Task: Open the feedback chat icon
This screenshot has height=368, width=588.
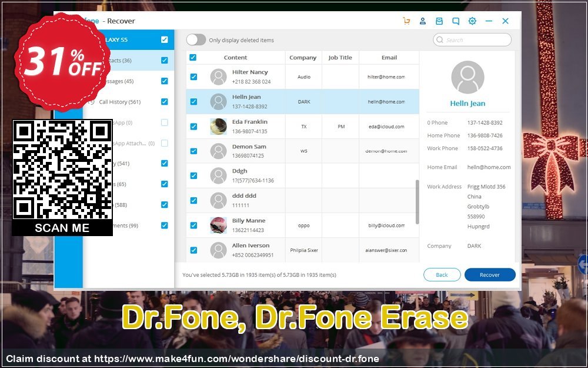Action: pyautogui.click(x=456, y=21)
